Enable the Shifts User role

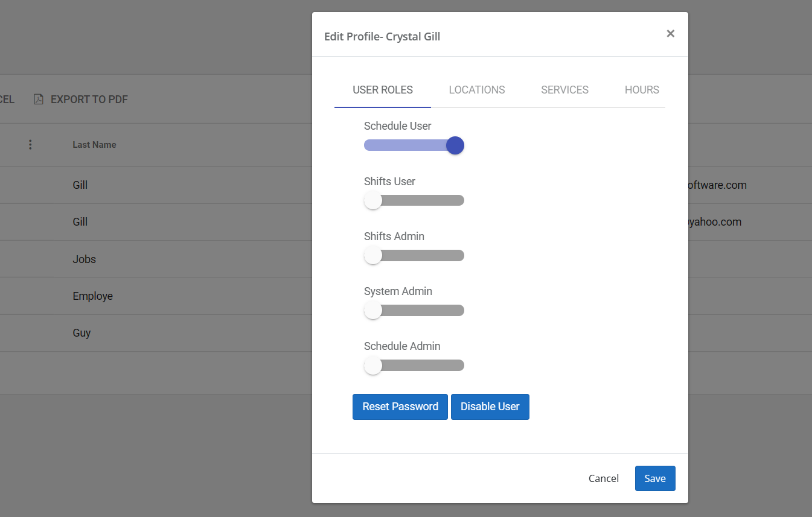click(x=414, y=200)
